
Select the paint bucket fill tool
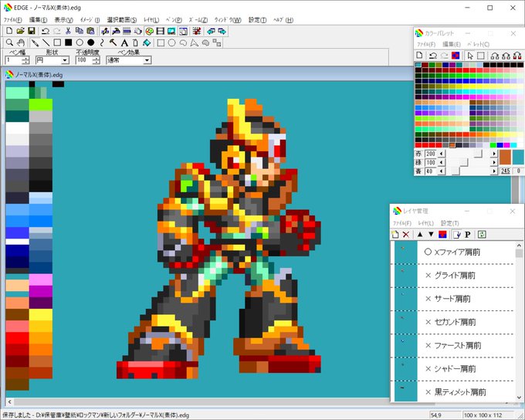[147, 42]
